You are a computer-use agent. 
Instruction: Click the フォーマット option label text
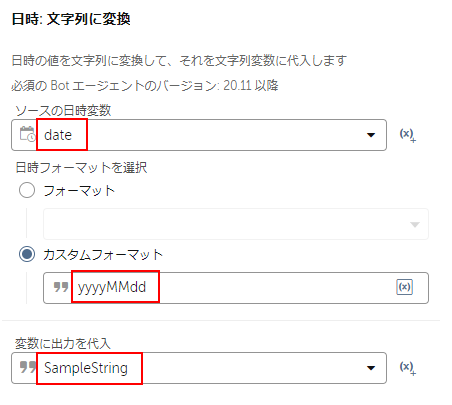[79, 191]
